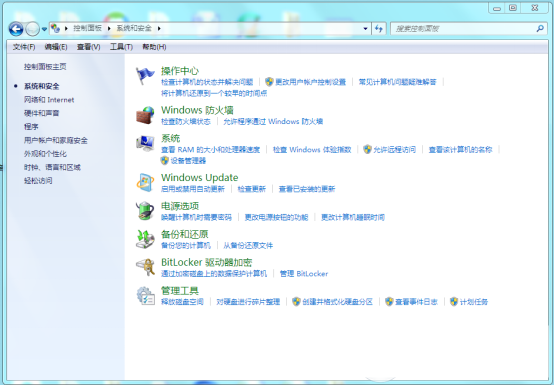Open the 设备管理器 link under 系统
The height and width of the screenshot is (385, 554).
pyautogui.click(x=188, y=161)
